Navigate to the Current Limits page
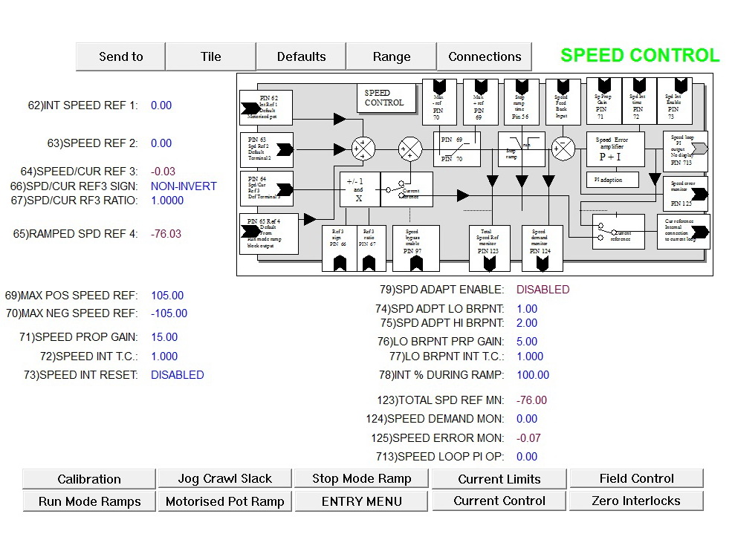 pyautogui.click(x=499, y=479)
